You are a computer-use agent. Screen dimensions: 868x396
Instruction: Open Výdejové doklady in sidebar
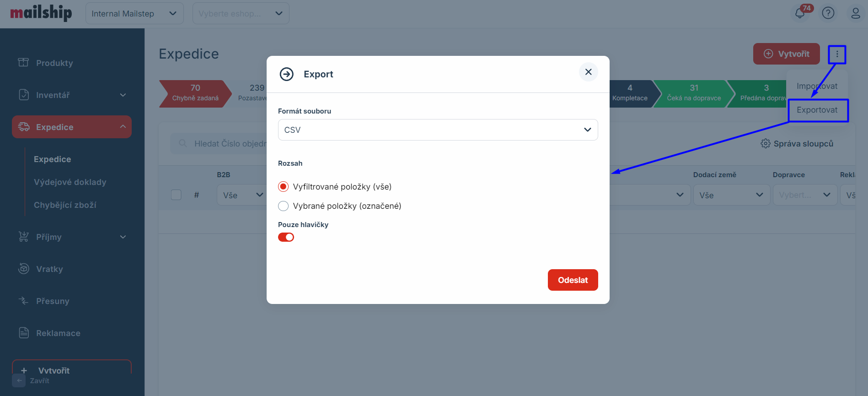point(70,182)
